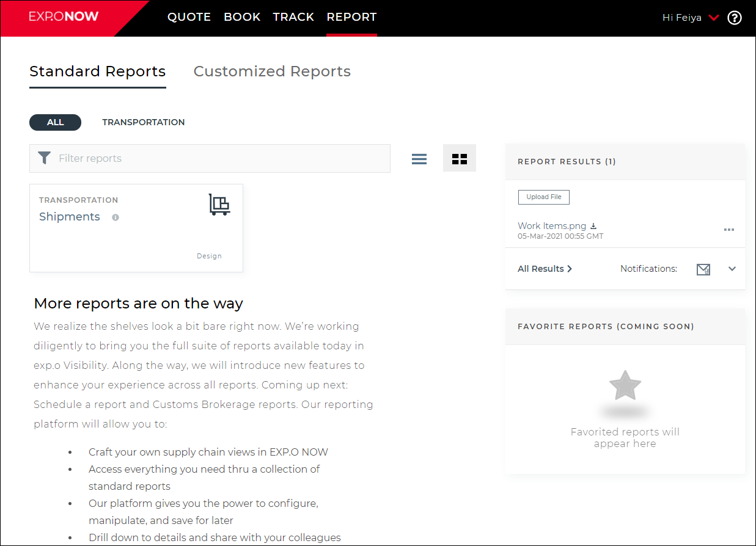Click the Upload File button
Screen dimensions: 756x546
coord(544,197)
